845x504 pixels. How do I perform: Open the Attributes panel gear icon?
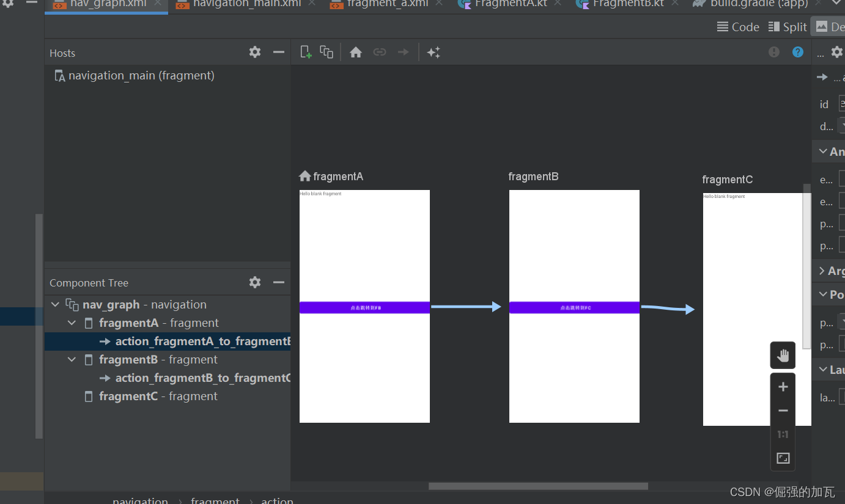point(837,53)
